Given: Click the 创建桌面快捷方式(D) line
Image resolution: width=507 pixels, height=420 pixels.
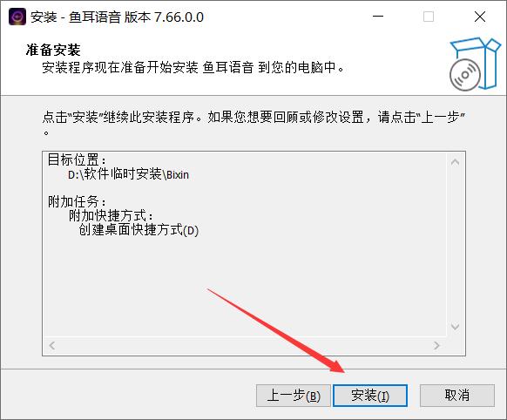Looking at the screenshot, I should pyautogui.click(x=139, y=230).
